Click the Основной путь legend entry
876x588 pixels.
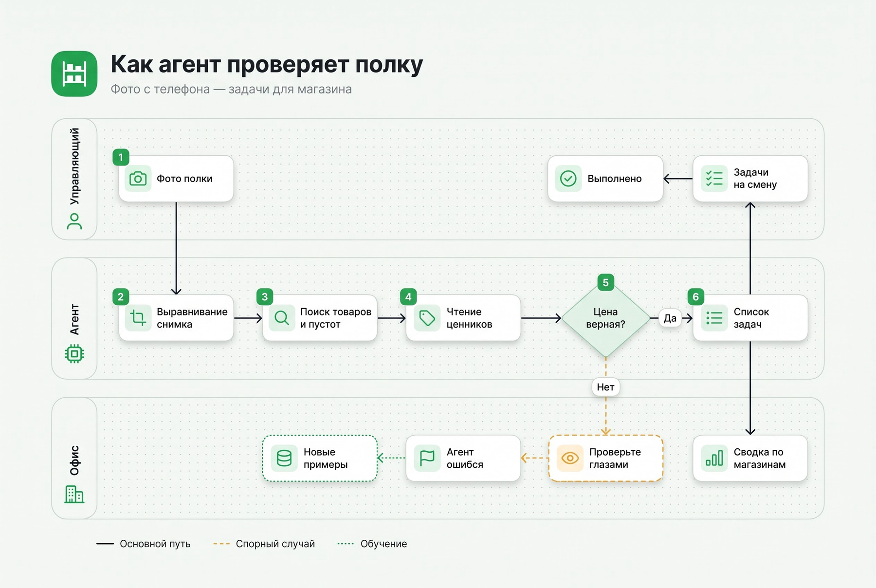(143, 544)
